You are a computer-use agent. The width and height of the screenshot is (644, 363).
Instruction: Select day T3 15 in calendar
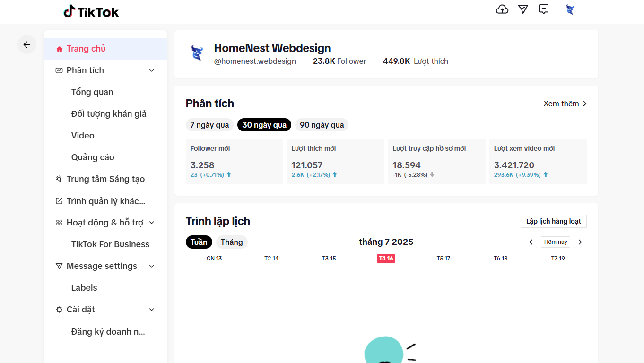click(329, 259)
